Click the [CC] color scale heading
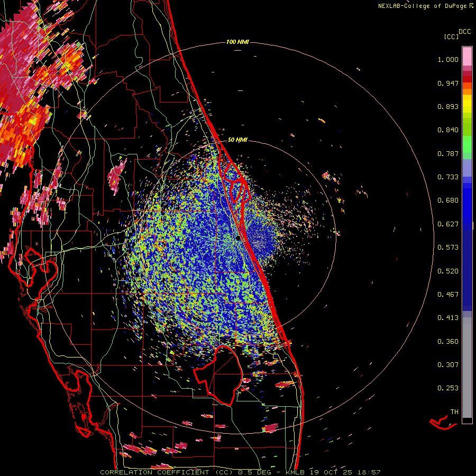Viewport: 476px width, 476px height. [451, 36]
